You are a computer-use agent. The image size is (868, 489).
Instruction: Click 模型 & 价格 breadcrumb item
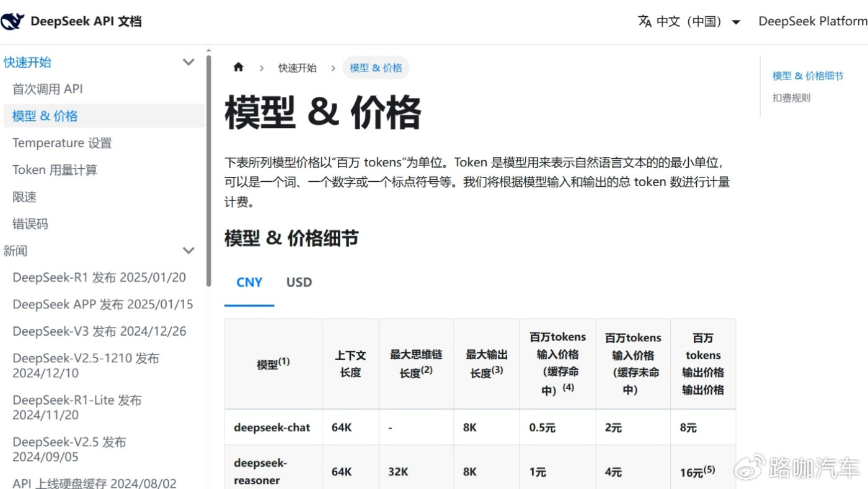376,68
